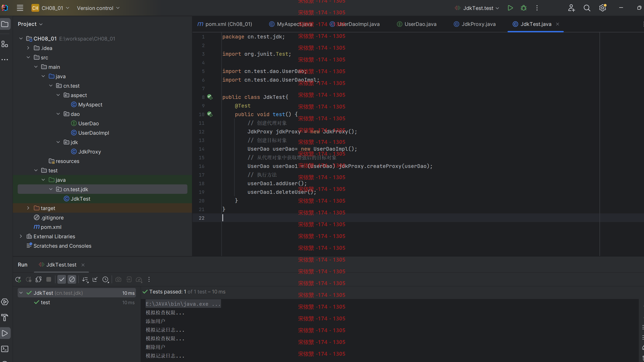The width and height of the screenshot is (644, 362).
Task: Toggle show passed tests checkmark
Action: pyautogui.click(x=62, y=279)
